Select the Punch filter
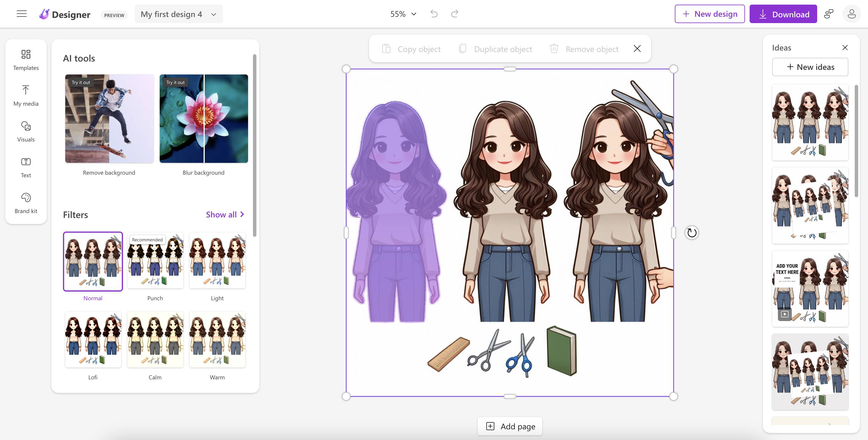 pos(155,260)
